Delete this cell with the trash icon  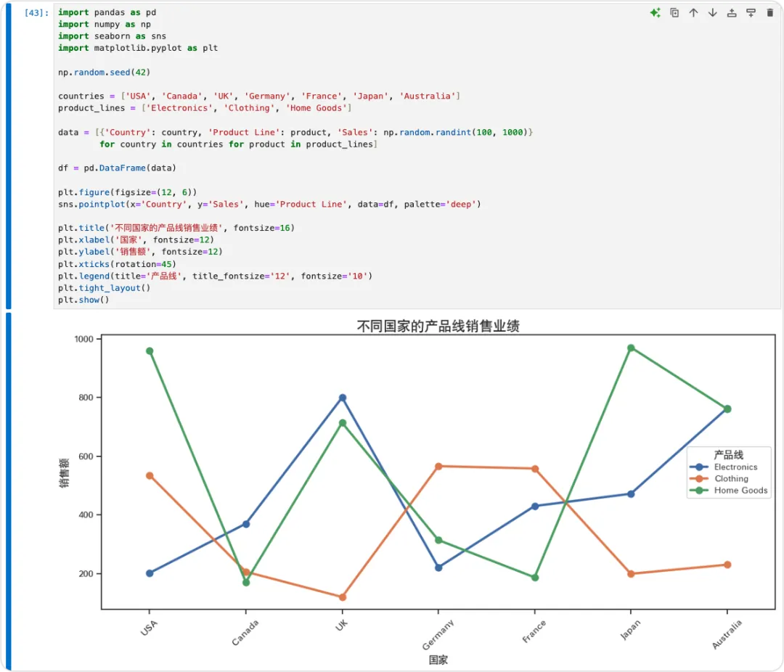click(770, 13)
